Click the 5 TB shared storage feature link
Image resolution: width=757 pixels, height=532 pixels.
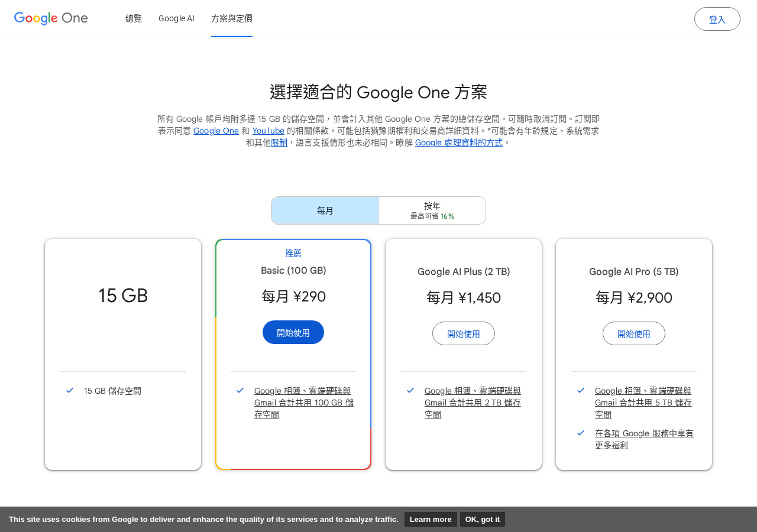643,403
